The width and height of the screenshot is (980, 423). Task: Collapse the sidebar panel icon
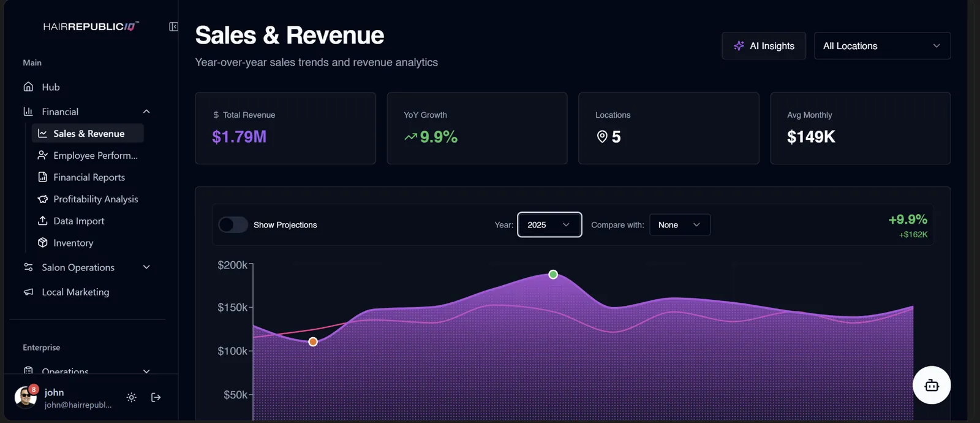point(173,26)
